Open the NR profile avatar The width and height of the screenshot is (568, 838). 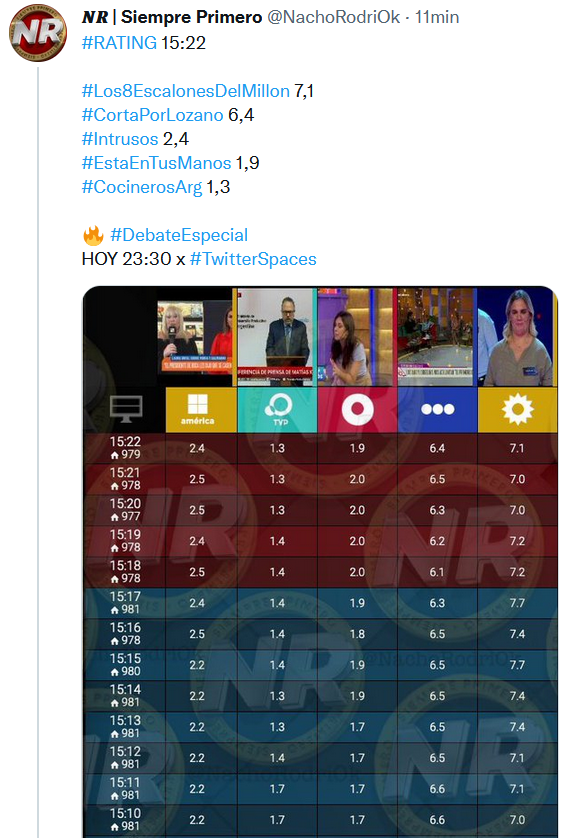(38, 33)
